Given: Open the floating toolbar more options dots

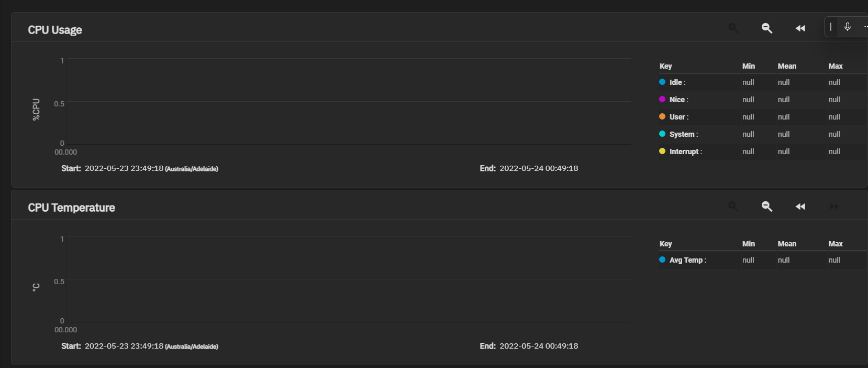Looking at the screenshot, I should pyautogui.click(x=865, y=27).
